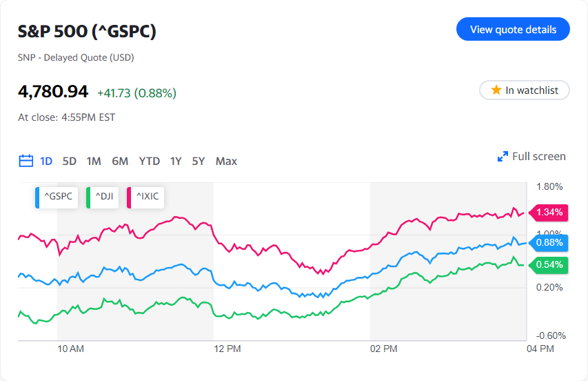
Task: Click the green 0.54% value flag
Action: point(548,265)
